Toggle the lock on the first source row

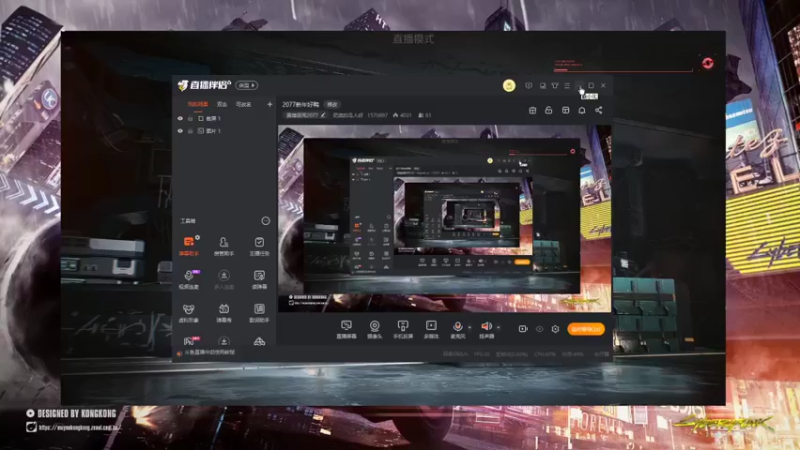coord(190,118)
